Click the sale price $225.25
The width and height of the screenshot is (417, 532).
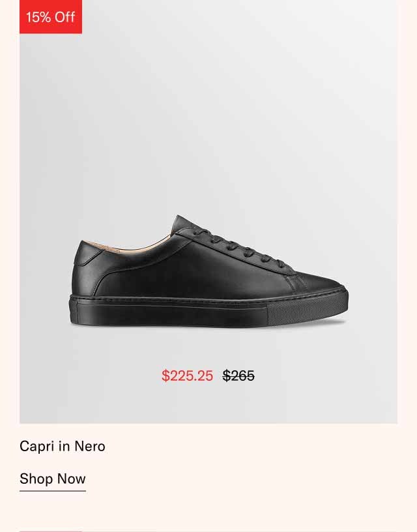click(x=187, y=375)
